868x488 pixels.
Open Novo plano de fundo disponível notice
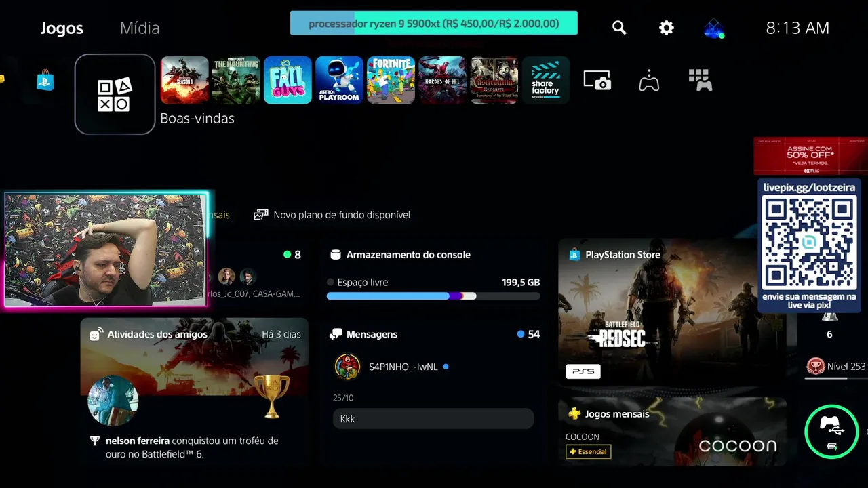click(x=332, y=215)
